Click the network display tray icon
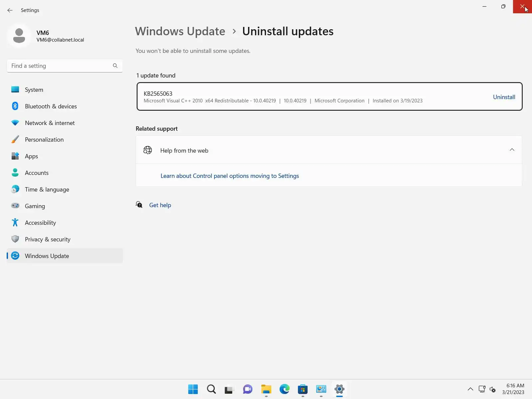This screenshot has height=399, width=532. click(x=482, y=389)
